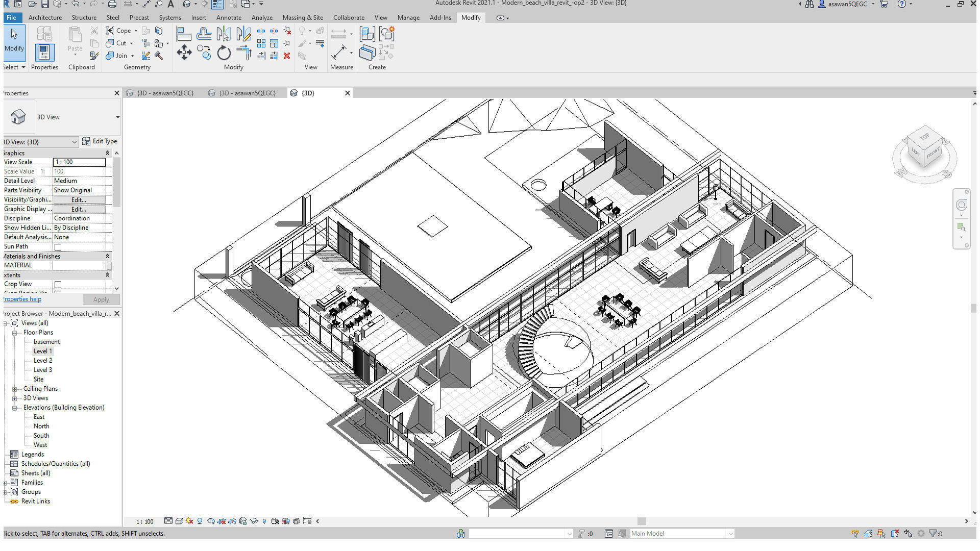This screenshot has height=551, width=980.
Task: Click the View Scale input field
Action: click(79, 162)
